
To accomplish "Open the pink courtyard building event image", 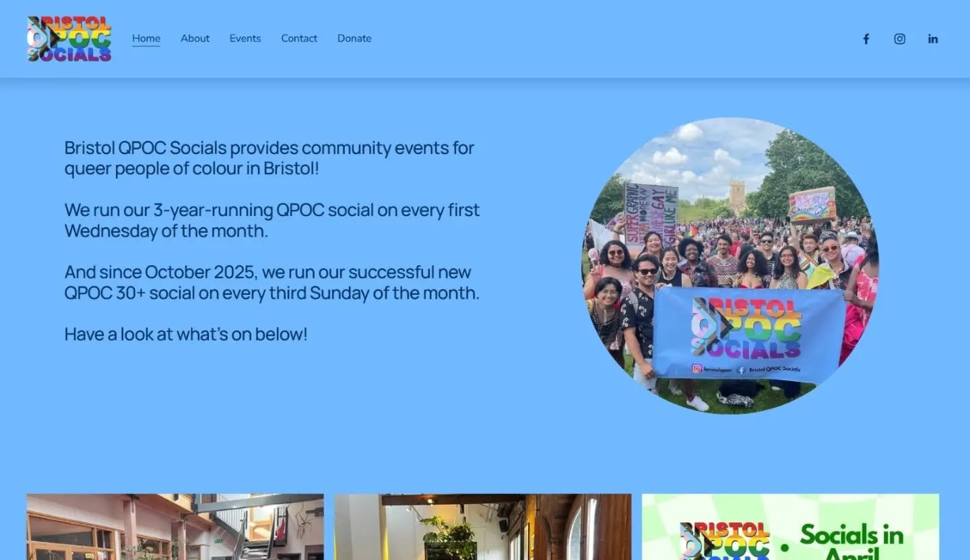I will coord(175,527).
